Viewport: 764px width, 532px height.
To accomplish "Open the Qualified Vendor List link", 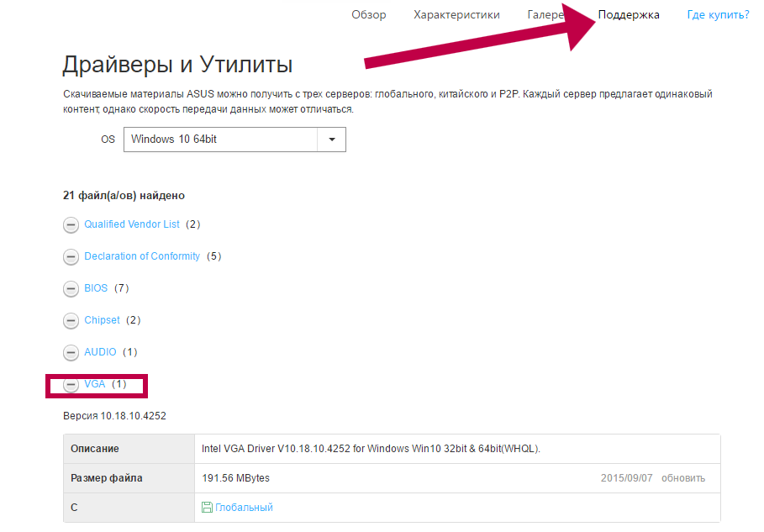I will 132,224.
